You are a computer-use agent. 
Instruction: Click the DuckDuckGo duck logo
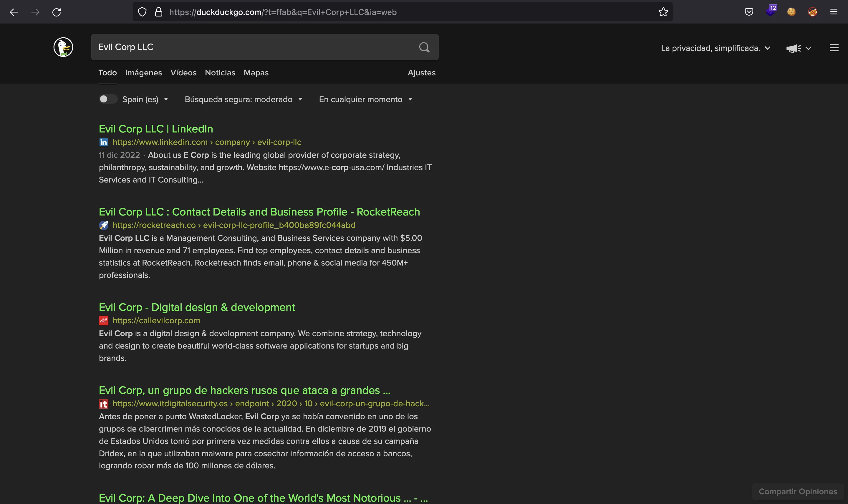coord(63,47)
